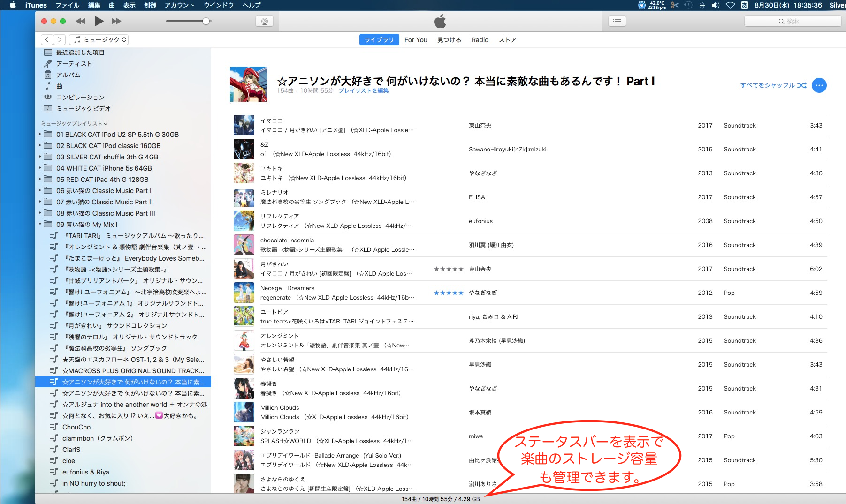Click the blue star rating for Neoage Dreamers
The height and width of the screenshot is (504, 846).
[x=449, y=293]
